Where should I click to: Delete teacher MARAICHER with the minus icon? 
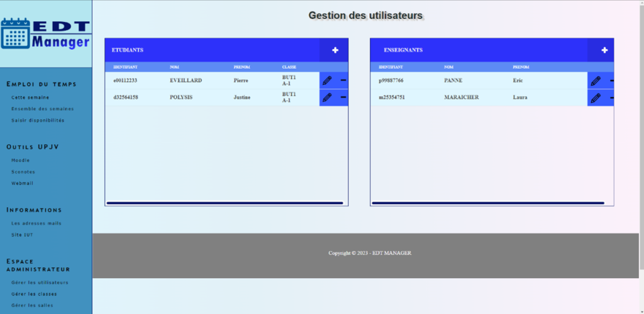[x=611, y=98]
